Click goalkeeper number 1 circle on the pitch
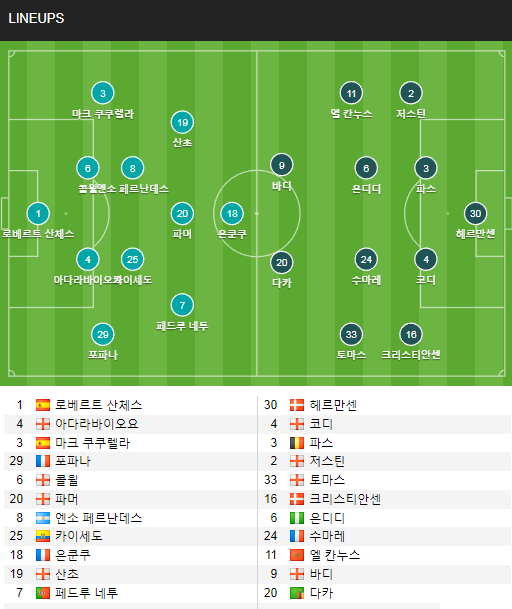The width and height of the screenshot is (512, 609). tap(38, 214)
